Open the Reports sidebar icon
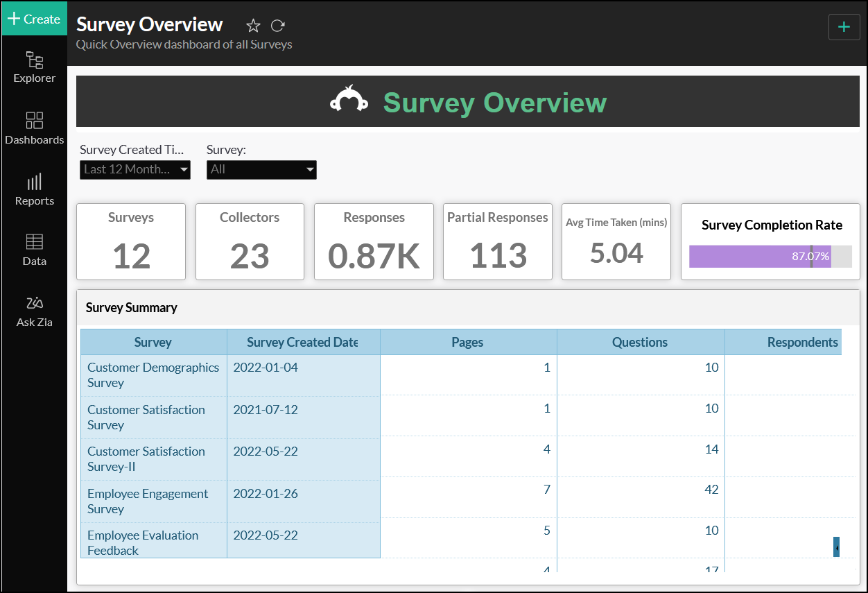The height and width of the screenshot is (593, 868). 34,189
